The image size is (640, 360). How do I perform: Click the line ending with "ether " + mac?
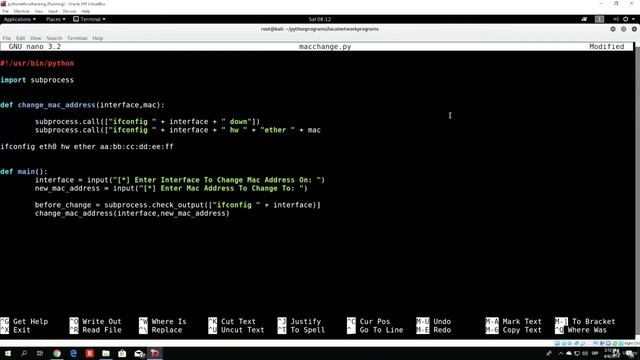(178, 130)
